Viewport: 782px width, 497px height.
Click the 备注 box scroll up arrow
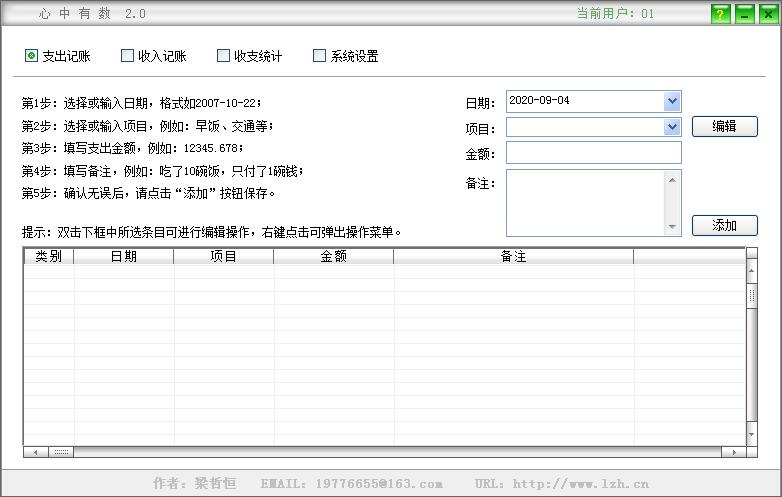672,180
